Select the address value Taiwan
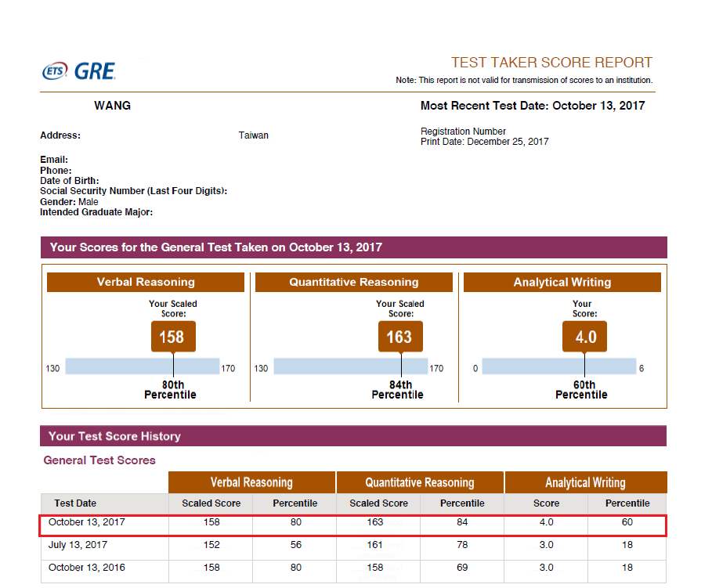This screenshot has width=712, height=588. click(x=253, y=135)
